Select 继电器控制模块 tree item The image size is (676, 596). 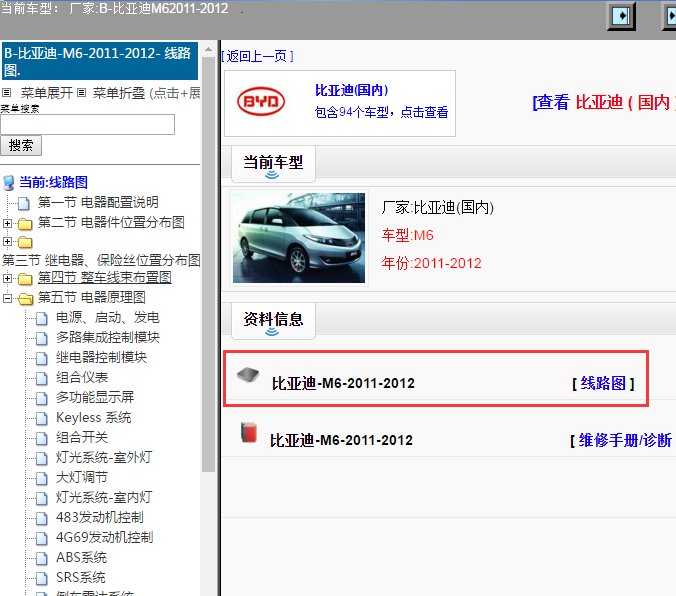point(101,358)
